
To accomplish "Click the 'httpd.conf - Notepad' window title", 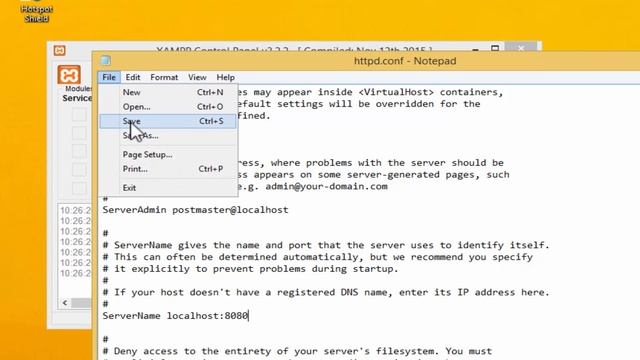I will [x=405, y=61].
